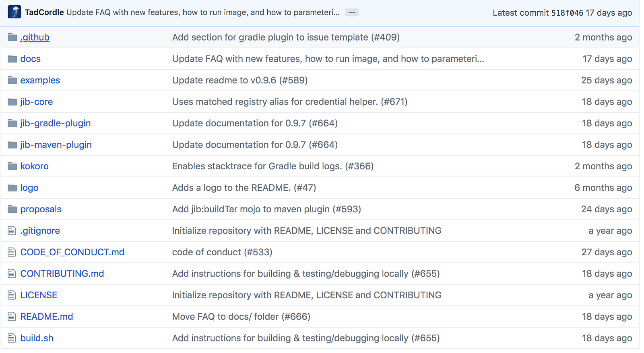Click the LICENSE file icon
The width and height of the screenshot is (644, 353).
click(12, 295)
